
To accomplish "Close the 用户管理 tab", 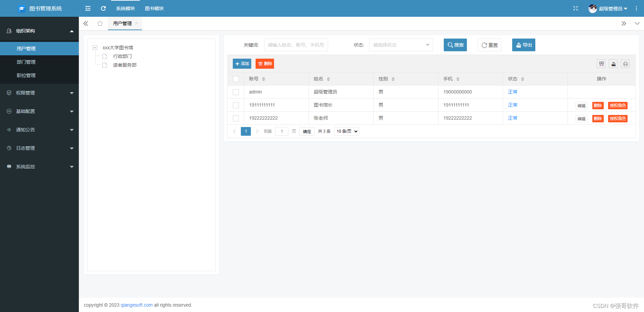I will [137, 23].
